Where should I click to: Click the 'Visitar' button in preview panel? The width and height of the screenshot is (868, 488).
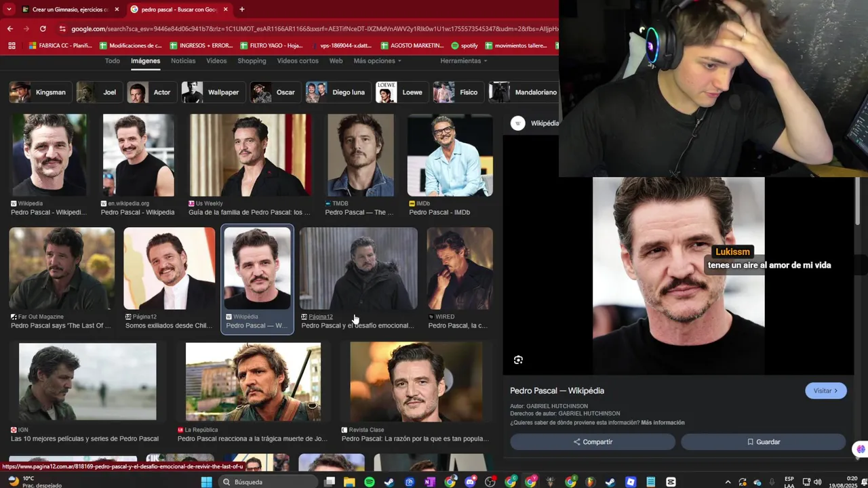[x=826, y=390]
